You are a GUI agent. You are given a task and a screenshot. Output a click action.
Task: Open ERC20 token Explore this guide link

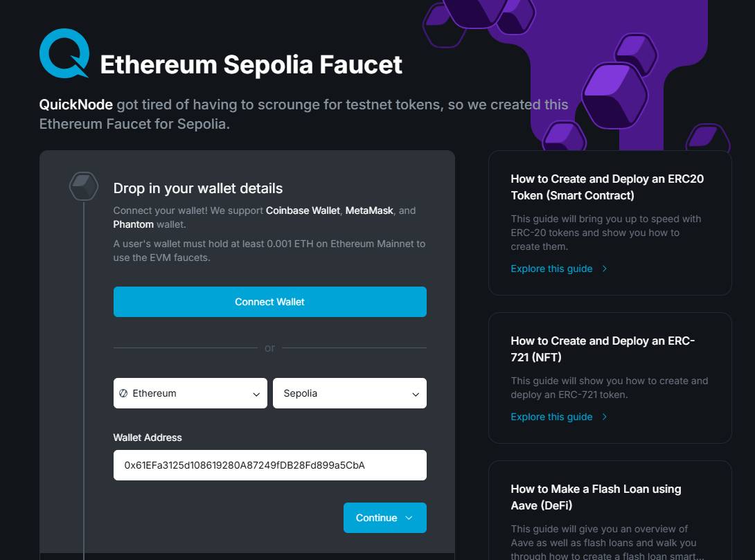551,269
